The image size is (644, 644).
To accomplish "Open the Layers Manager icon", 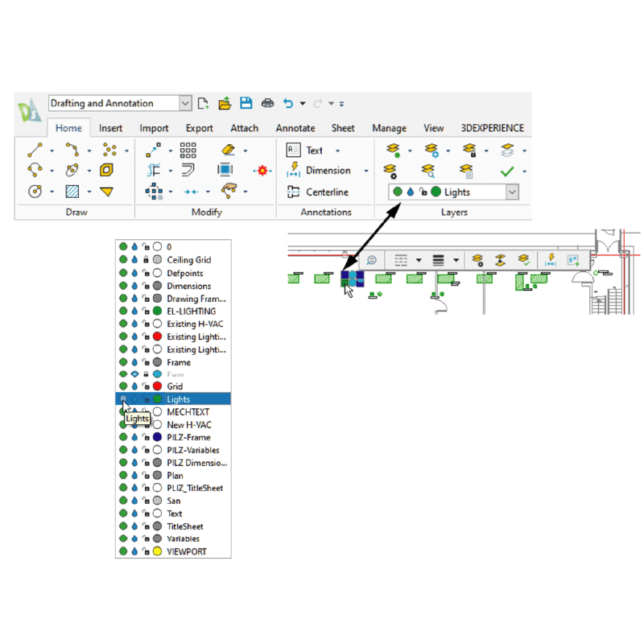I will tap(392, 150).
